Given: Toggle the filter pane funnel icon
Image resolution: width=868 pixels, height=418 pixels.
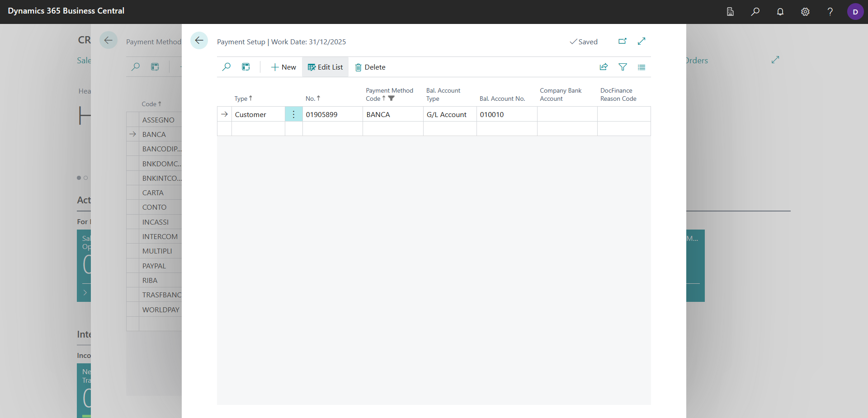Looking at the screenshot, I should 623,67.
